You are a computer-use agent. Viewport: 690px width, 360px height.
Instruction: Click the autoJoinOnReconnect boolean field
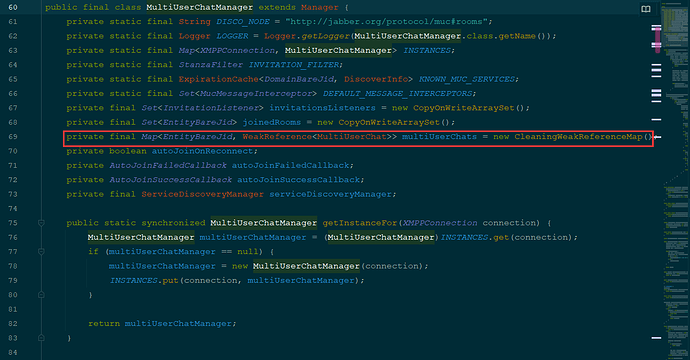pyautogui.click(x=202, y=151)
